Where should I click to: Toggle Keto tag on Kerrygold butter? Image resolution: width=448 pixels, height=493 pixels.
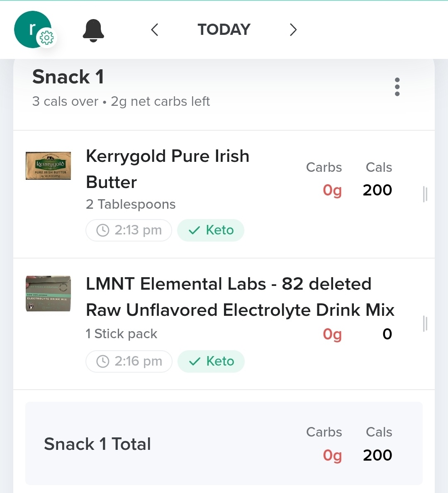211,230
